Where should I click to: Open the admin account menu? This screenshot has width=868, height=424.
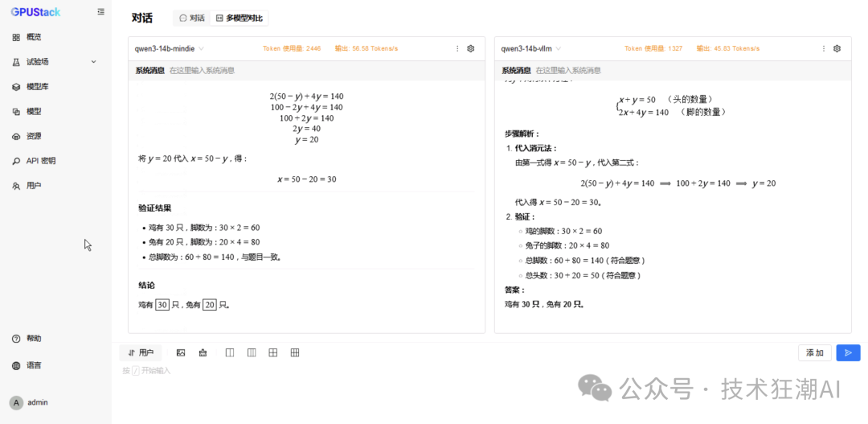(x=30, y=402)
